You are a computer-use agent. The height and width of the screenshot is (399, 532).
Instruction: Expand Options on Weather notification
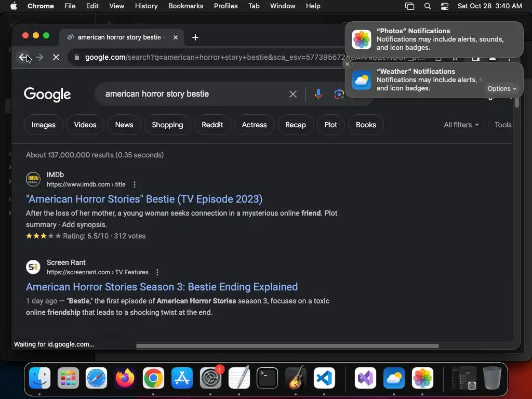pyautogui.click(x=502, y=88)
